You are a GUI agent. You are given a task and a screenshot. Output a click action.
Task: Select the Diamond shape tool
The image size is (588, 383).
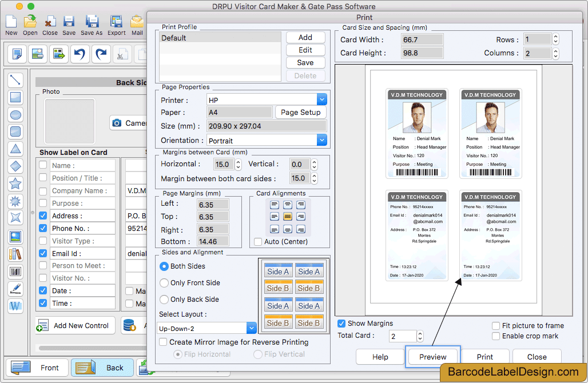15,166
